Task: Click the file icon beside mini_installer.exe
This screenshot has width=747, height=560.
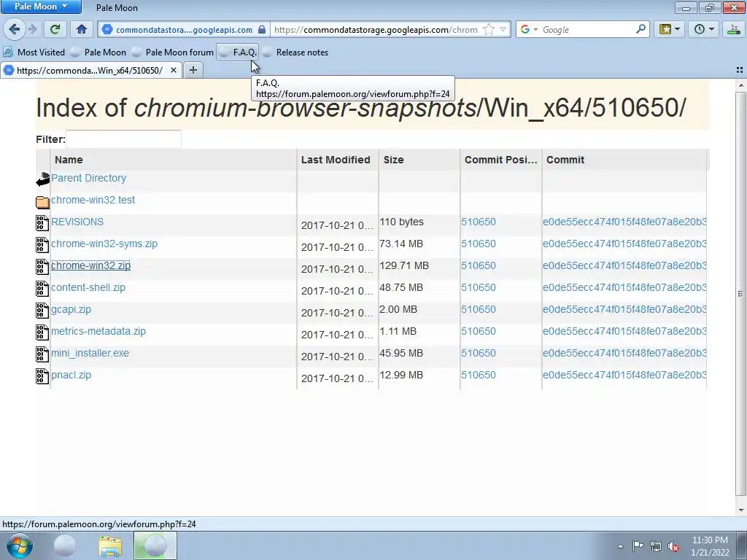Action: pyautogui.click(x=42, y=354)
